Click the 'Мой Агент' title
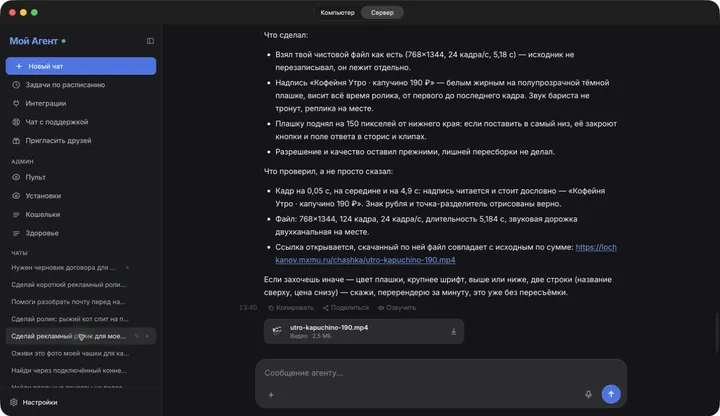 pos(34,41)
